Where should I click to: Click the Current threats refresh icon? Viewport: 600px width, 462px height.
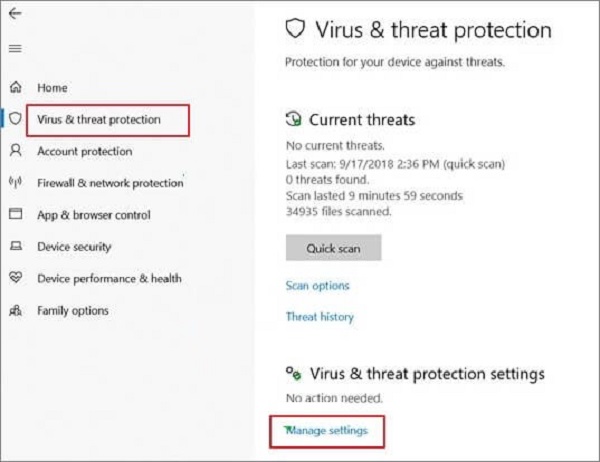click(294, 120)
